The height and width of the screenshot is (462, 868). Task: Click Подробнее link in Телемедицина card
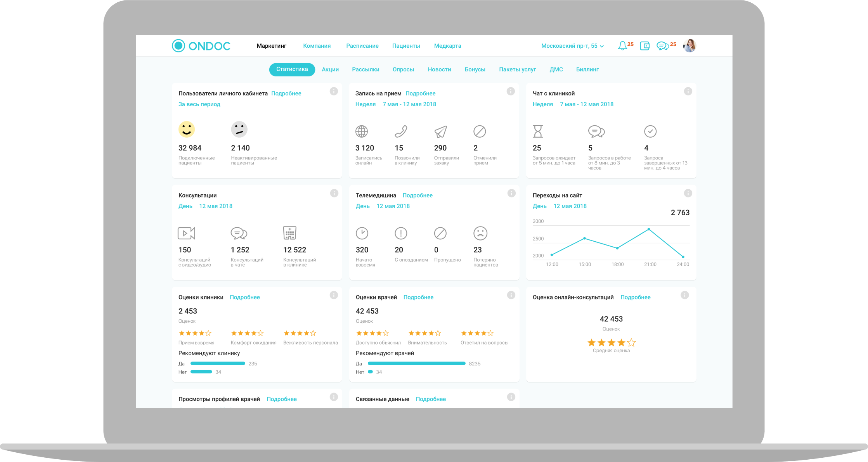[418, 196]
